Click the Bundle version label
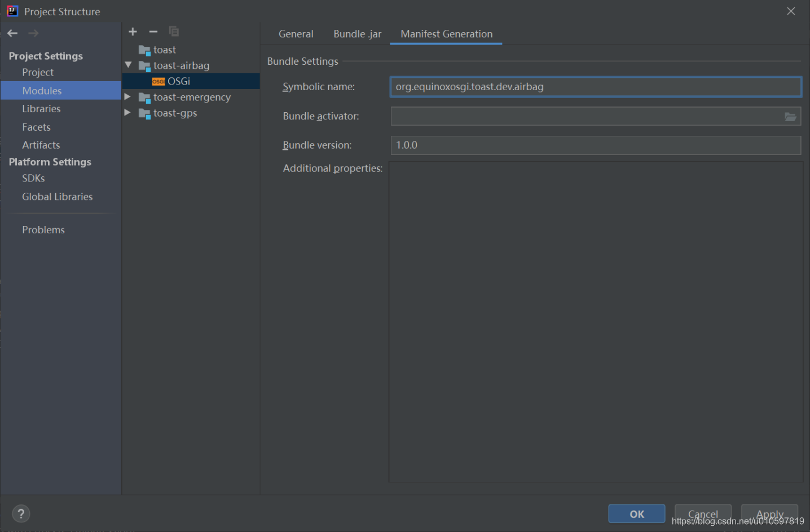 point(317,145)
